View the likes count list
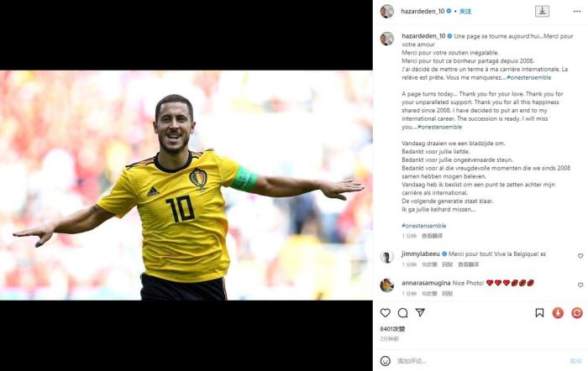 [392, 329]
